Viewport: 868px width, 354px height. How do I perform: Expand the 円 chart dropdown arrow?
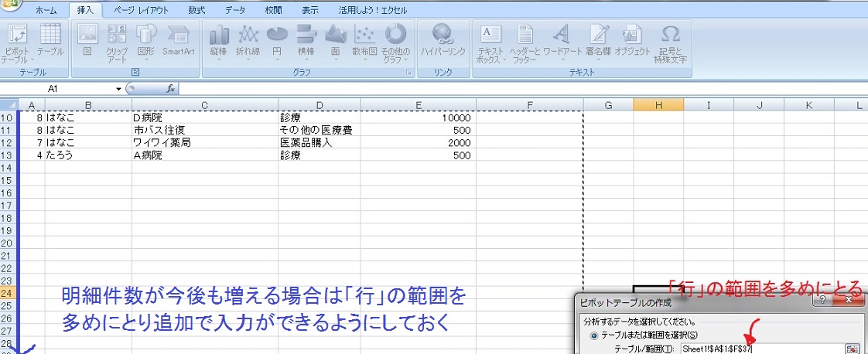[277, 60]
